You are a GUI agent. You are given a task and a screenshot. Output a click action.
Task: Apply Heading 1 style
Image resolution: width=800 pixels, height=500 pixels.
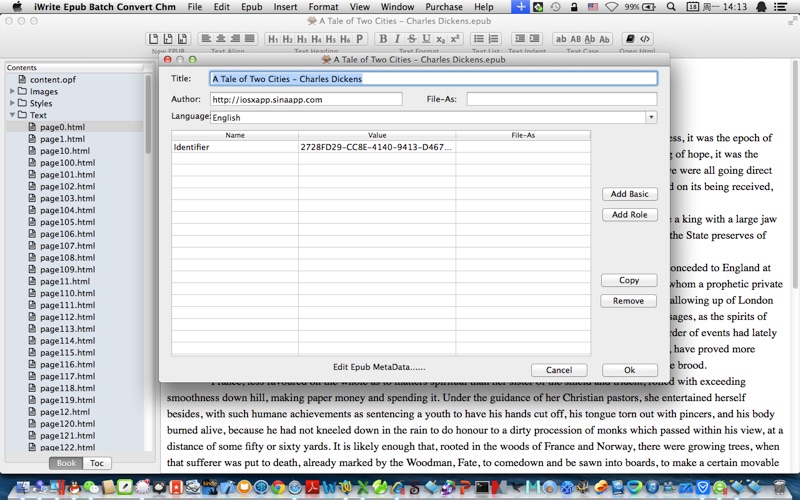[x=273, y=39]
